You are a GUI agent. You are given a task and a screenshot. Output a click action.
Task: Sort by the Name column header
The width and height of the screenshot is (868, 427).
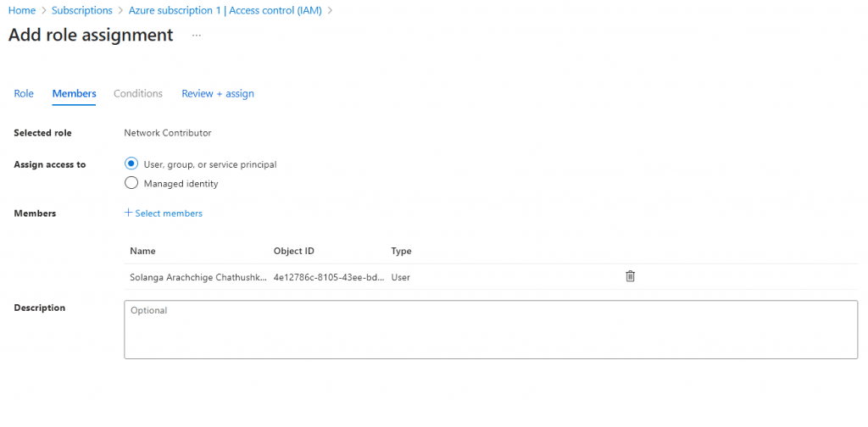(142, 251)
